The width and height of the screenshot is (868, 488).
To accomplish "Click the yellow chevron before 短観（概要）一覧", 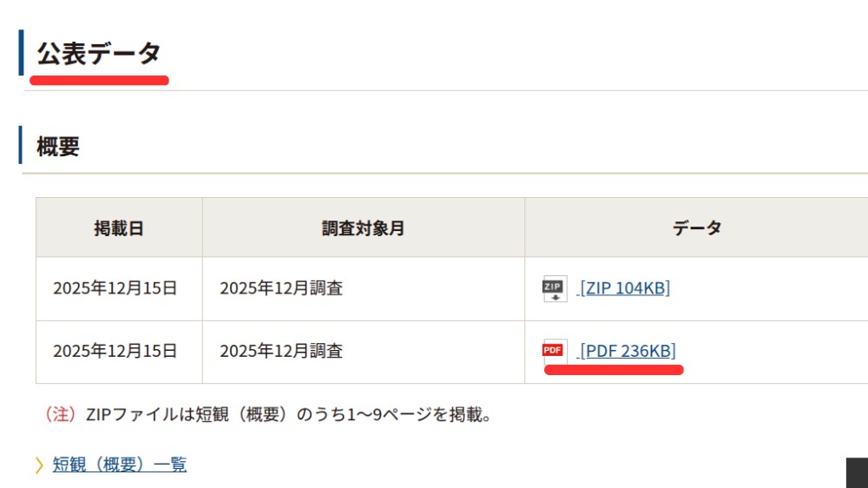I will coord(39,465).
